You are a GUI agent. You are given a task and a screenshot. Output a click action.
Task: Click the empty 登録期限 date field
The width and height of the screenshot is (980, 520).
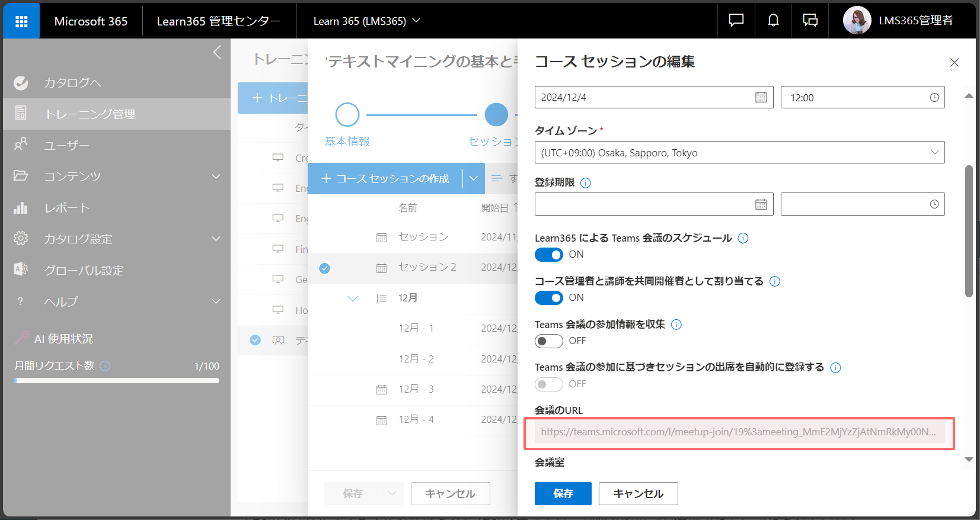click(x=654, y=204)
